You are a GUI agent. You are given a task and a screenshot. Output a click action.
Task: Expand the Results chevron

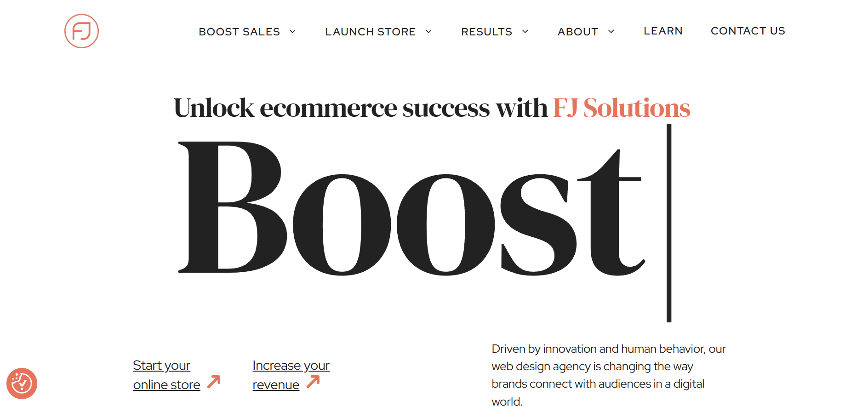[525, 31]
